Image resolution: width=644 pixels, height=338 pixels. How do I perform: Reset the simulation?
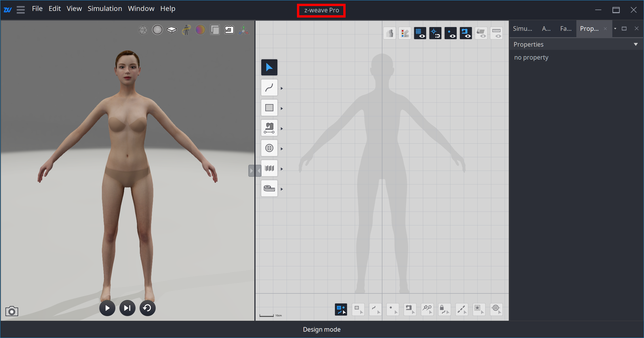(x=148, y=308)
